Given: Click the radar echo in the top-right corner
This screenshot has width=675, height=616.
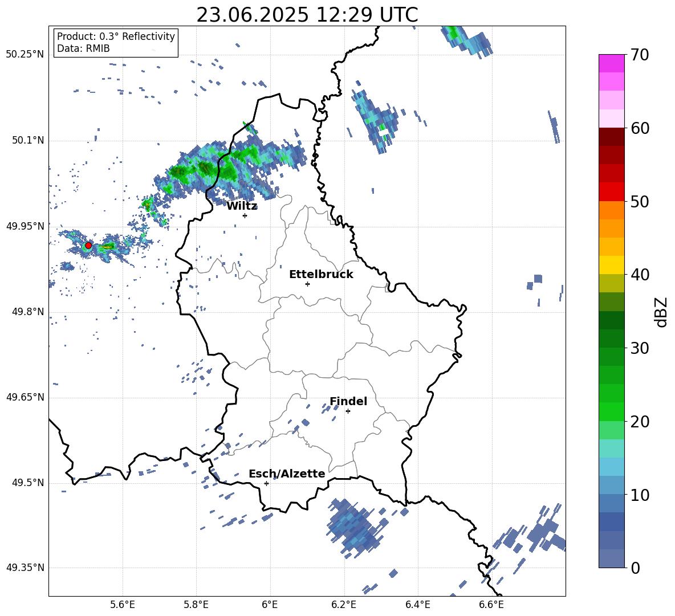Looking at the screenshot, I should [466, 41].
